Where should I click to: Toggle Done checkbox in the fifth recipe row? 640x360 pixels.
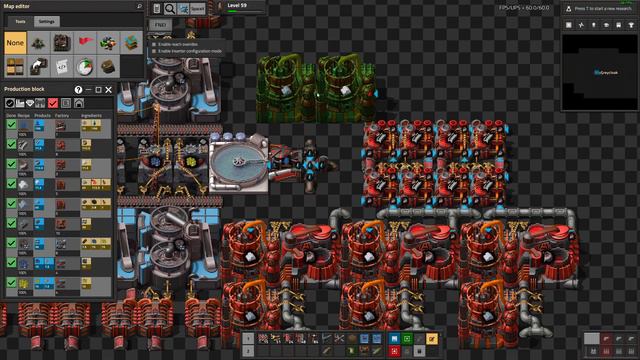point(11,204)
